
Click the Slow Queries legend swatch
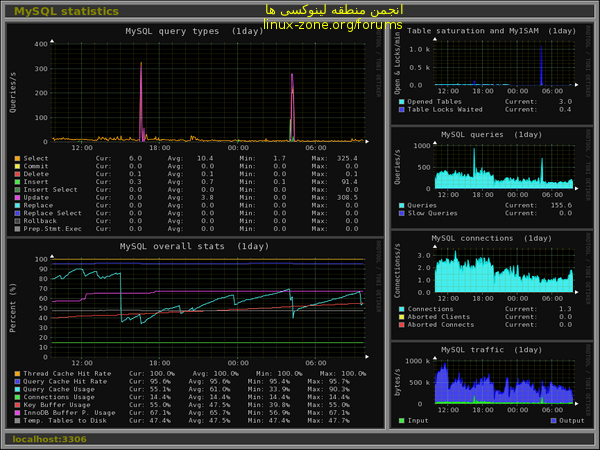401,213
